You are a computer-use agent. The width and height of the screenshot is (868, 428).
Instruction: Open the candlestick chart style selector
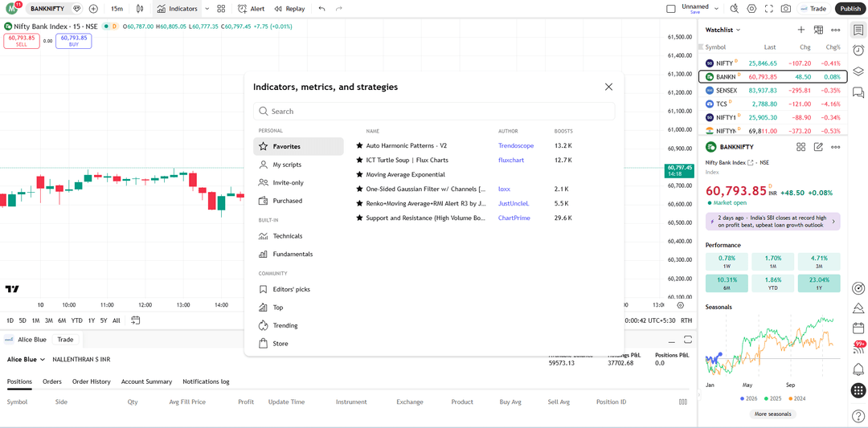tap(140, 9)
